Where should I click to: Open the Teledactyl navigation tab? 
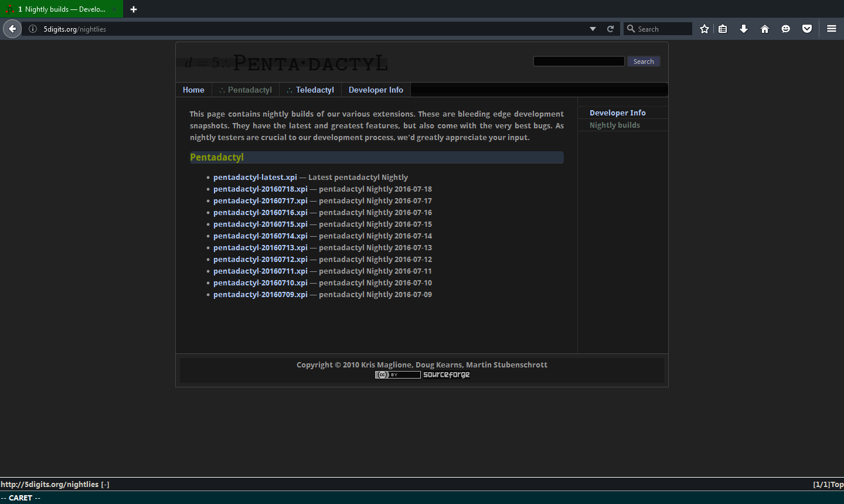pyautogui.click(x=311, y=90)
